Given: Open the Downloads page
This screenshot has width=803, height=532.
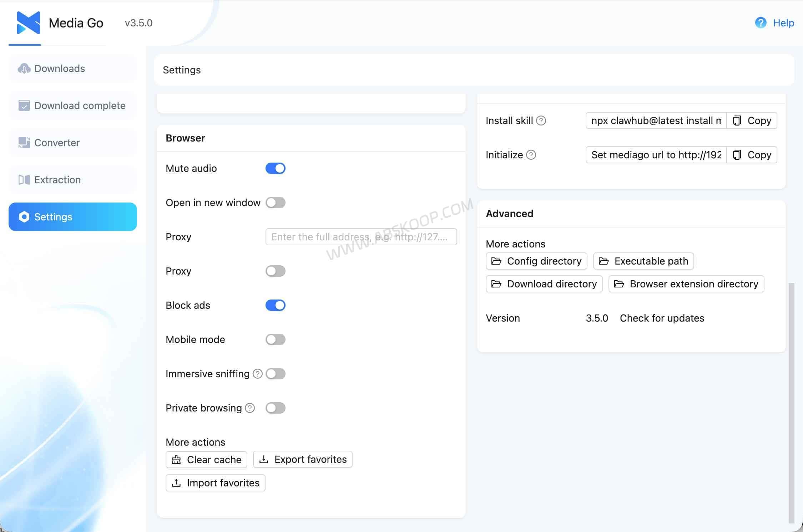Looking at the screenshot, I should point(73,68).
